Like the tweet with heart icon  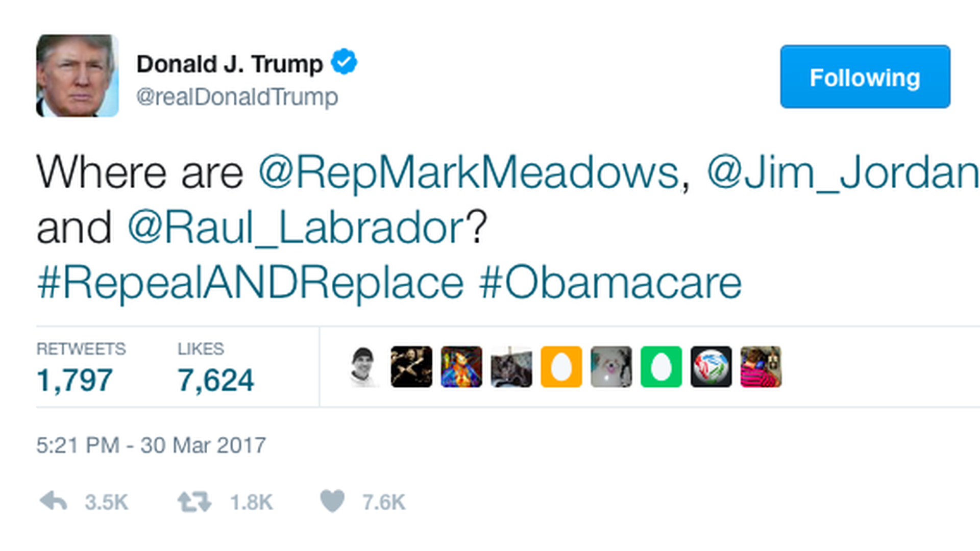tap(332, 501)
